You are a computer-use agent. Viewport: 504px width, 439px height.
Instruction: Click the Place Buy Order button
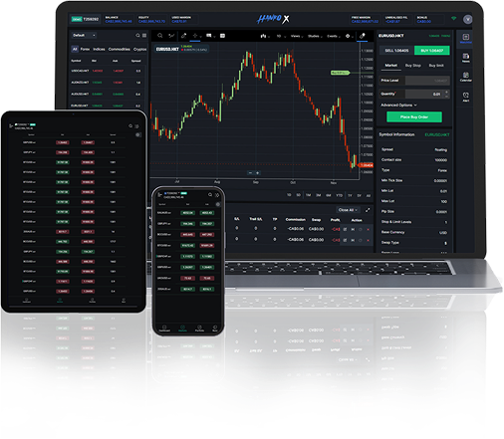[414, 116]
